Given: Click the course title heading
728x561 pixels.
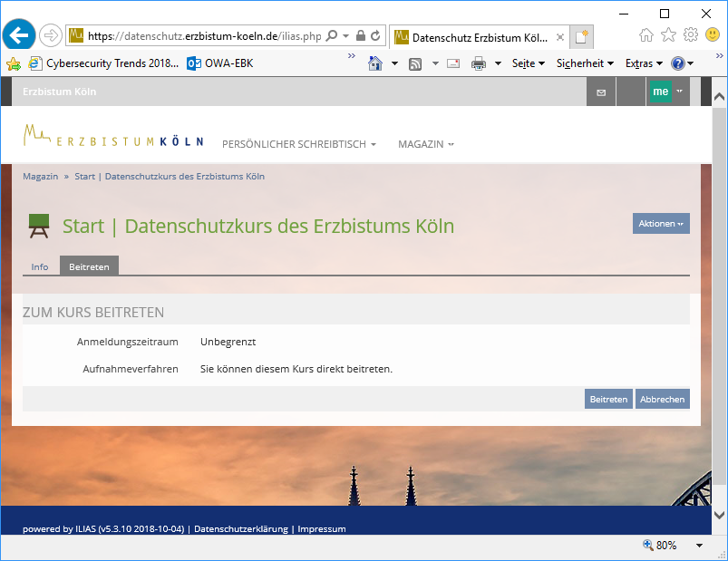Looking at the screenshot, I should [x=258, y=227].
